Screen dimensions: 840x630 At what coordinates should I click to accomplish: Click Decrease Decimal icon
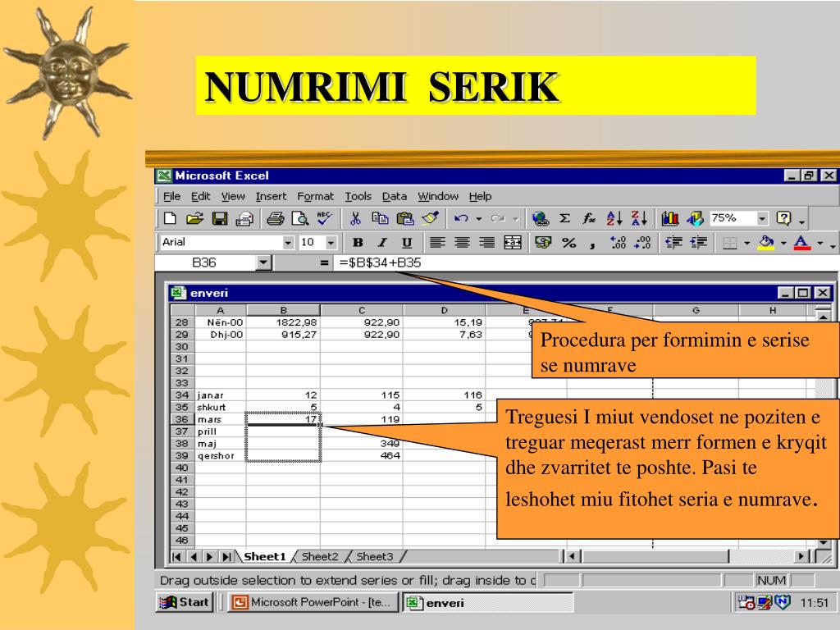642,243
